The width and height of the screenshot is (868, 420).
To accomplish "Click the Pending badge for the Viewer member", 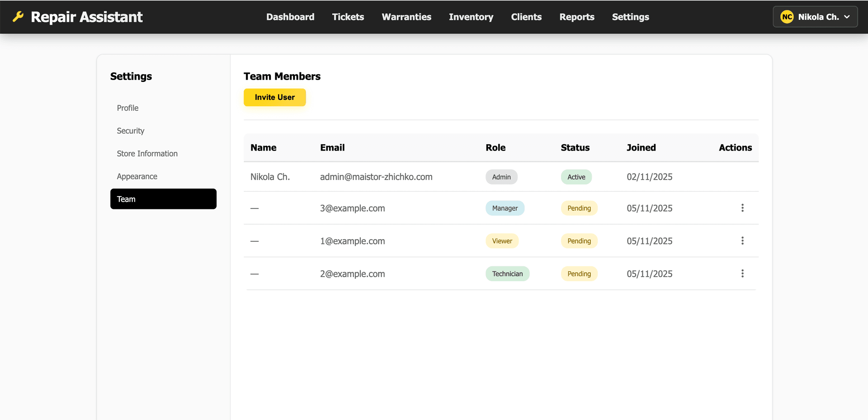I will (x=579, y=241).
